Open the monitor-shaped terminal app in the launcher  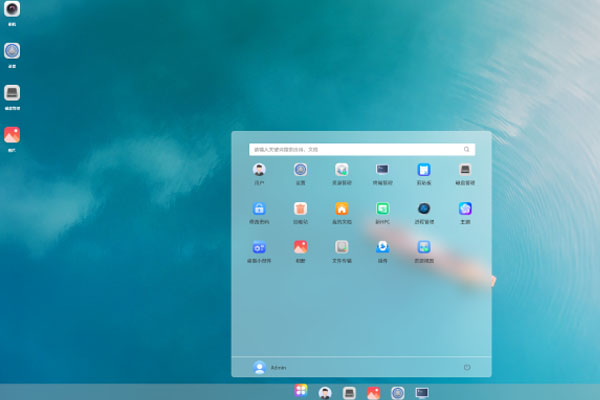click(x=382, y=170)
